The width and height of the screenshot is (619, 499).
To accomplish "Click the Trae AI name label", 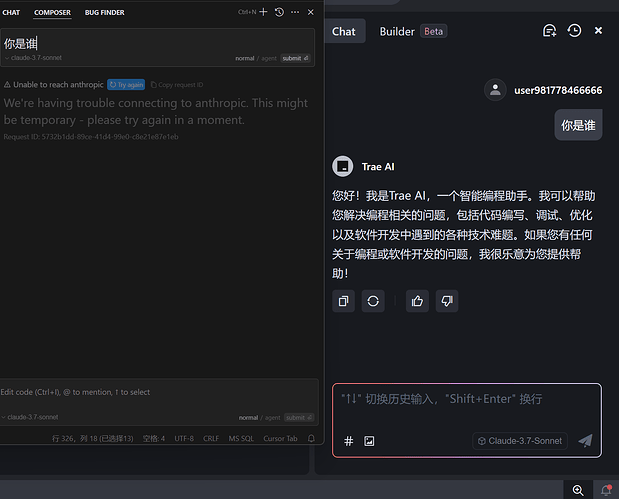I will 378,167.
